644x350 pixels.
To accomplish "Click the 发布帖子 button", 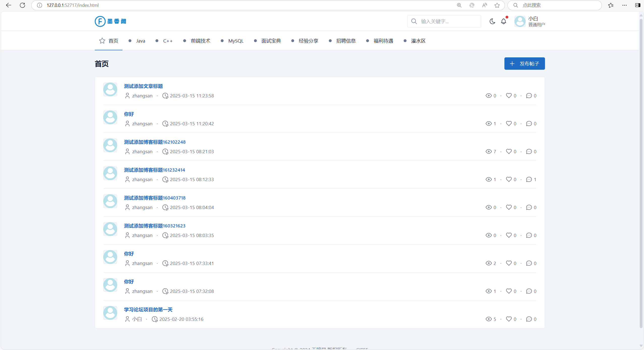I will pos(524,64).
